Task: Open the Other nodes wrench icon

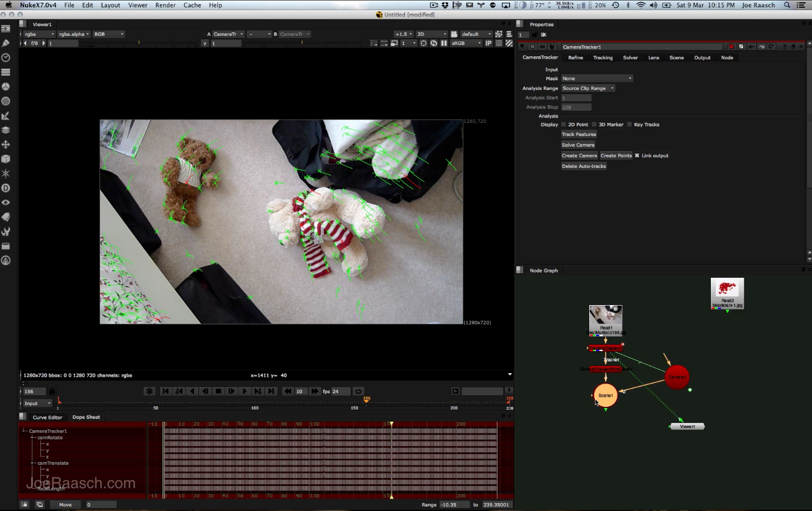Action: pyautogui.click(x=6, y=232)
